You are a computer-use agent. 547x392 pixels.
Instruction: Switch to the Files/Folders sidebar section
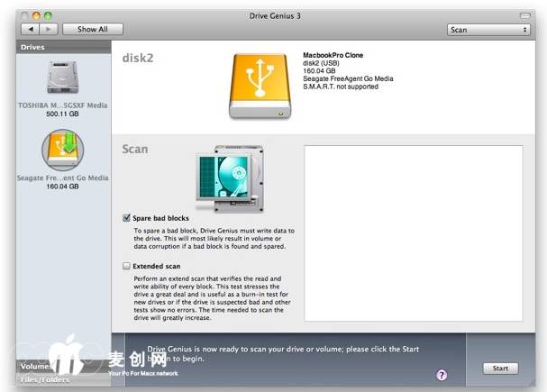pyautogui.click(x=43, y=380)
